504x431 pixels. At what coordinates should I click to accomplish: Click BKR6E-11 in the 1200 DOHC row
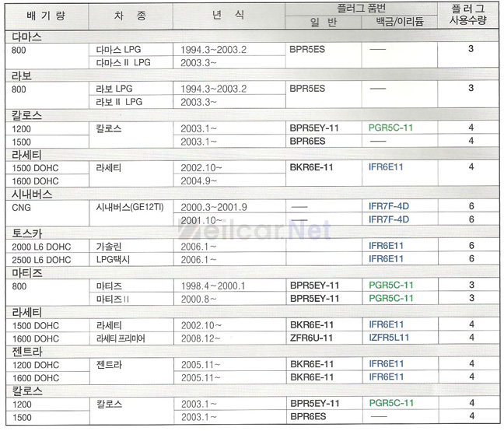tap(312, 364)
